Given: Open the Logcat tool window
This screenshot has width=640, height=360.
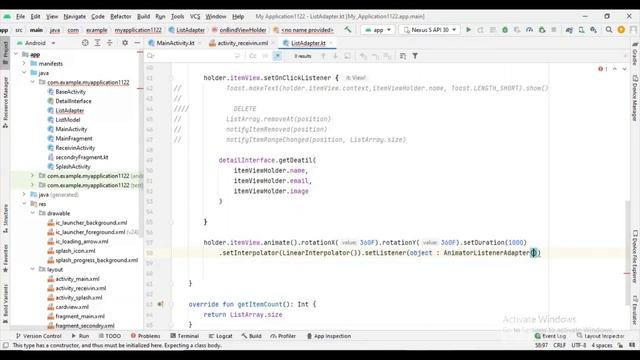Looking at the screenshot, I should coord(220,336).
